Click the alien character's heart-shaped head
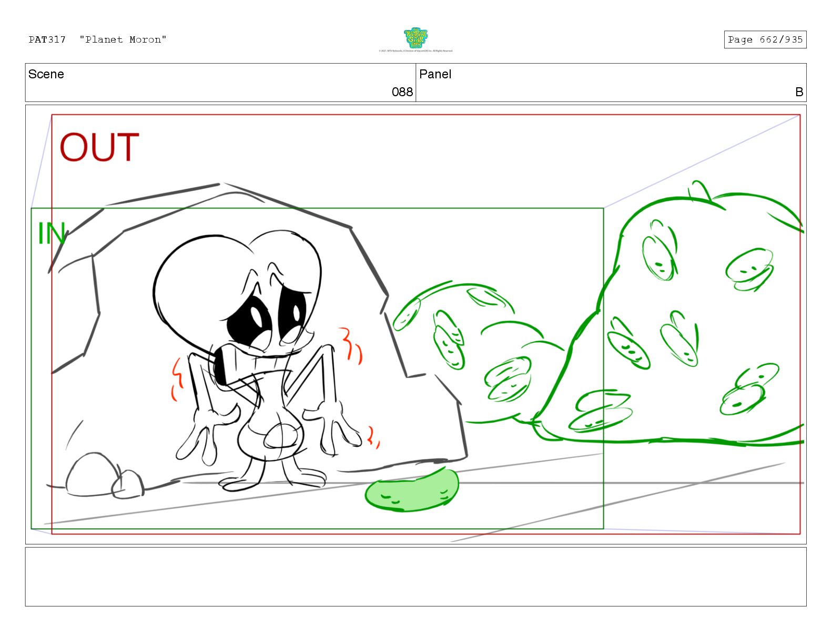This screenshot has height=644, width=832. pos(237,294)
